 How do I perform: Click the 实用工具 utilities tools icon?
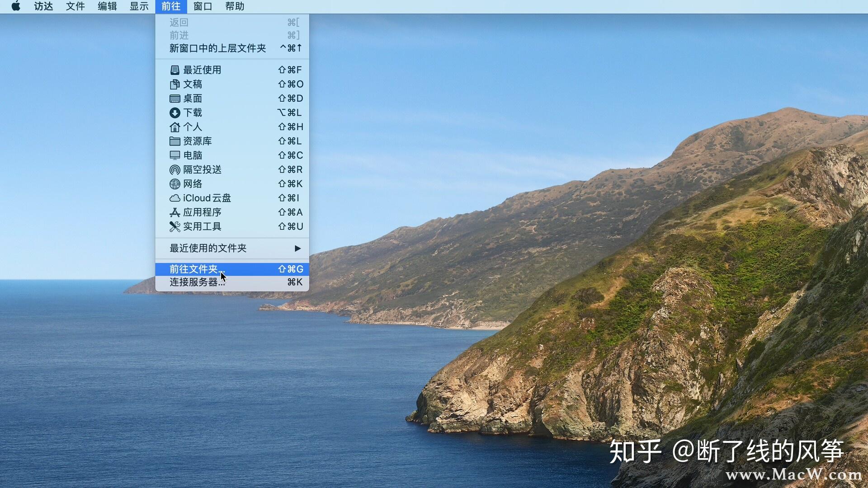point(175,227)
